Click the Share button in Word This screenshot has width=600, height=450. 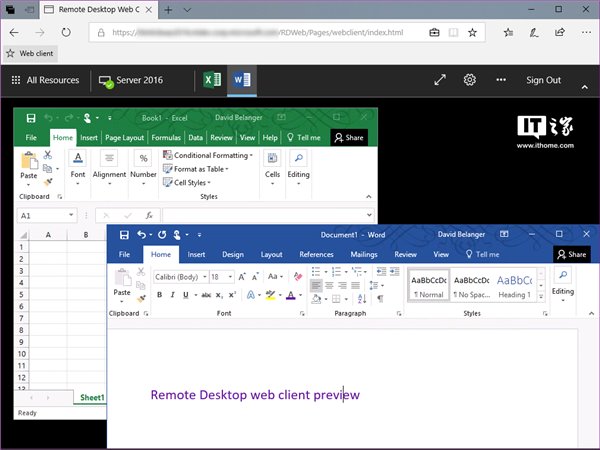[x=572, y=255]
